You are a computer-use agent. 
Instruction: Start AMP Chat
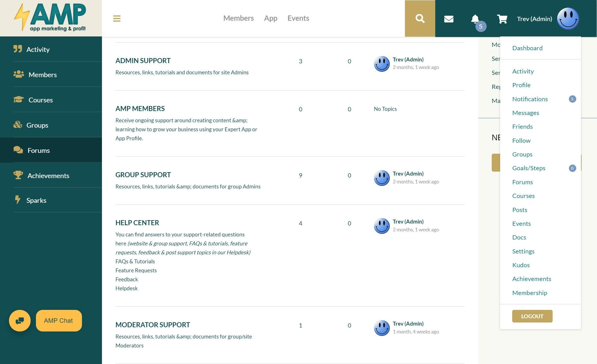(59, 321)
